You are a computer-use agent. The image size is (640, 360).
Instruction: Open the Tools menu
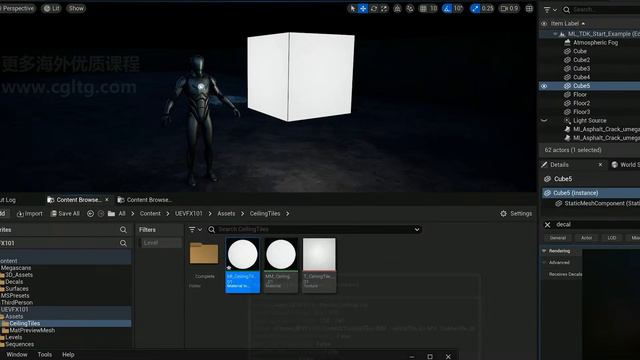tap(44, 355)
